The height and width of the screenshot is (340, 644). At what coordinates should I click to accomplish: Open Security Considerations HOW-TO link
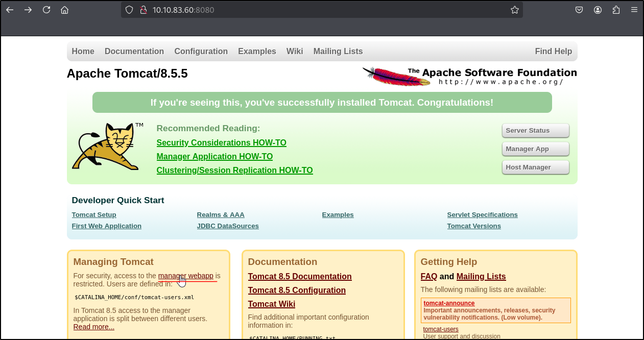(221, 143)
